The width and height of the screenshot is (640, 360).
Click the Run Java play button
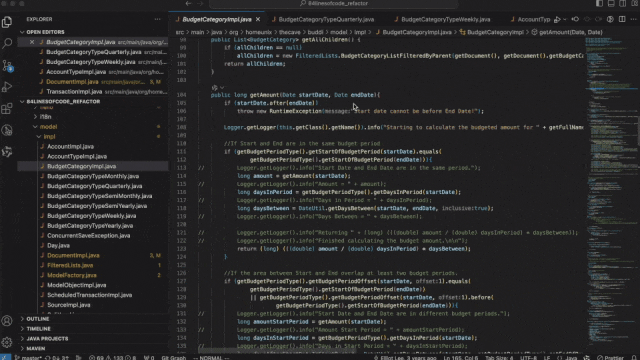pyautogui.click(x=557, y=19)
